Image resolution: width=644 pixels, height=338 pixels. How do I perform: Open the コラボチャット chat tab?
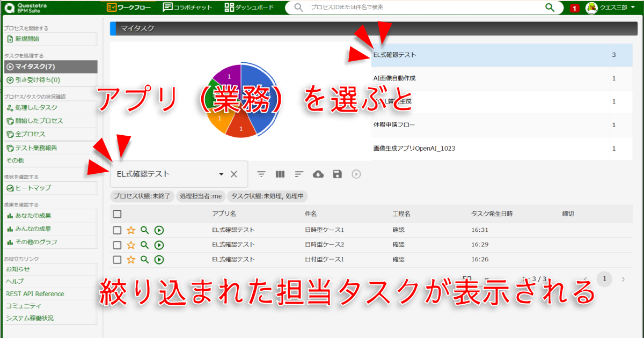(187, 8)
